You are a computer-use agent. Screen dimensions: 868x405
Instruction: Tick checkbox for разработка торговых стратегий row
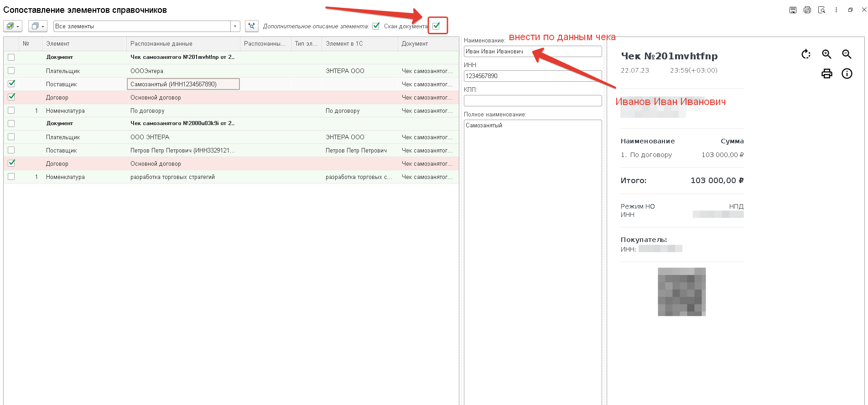pos(11,177)
